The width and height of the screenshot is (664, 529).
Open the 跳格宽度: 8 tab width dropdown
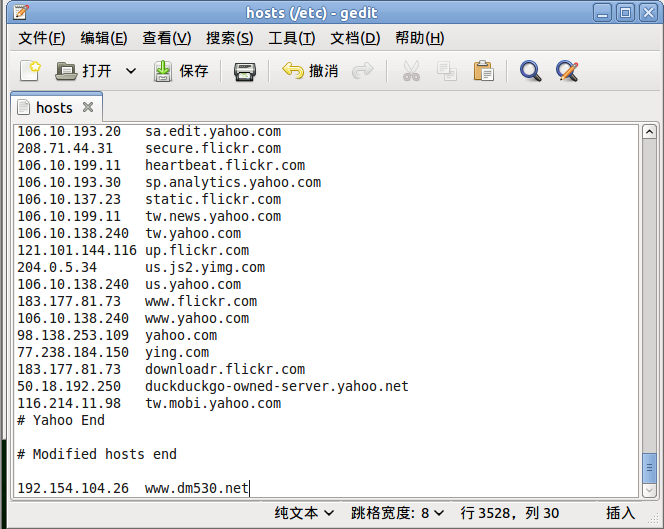pyautogui.click(x=397, y=513)
